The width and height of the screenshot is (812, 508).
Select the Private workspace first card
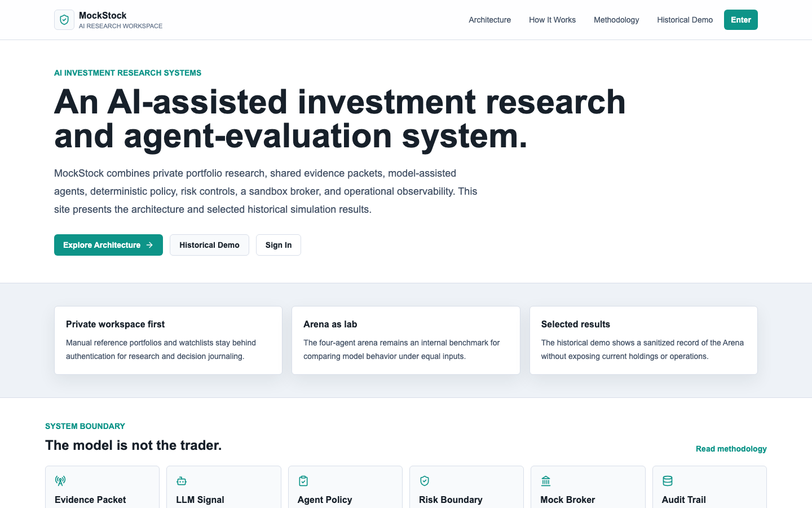pos(168,340)
